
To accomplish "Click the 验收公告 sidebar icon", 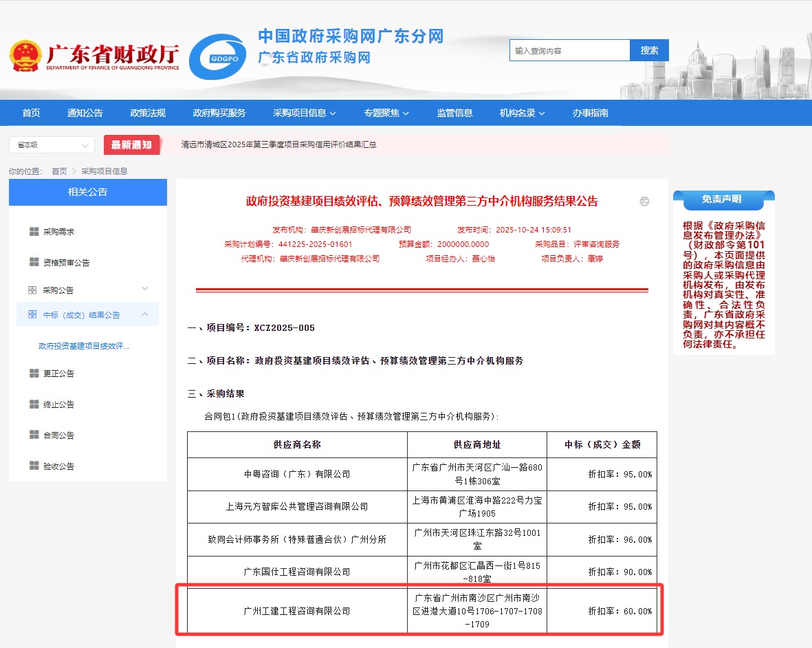I will click(34, 466).
